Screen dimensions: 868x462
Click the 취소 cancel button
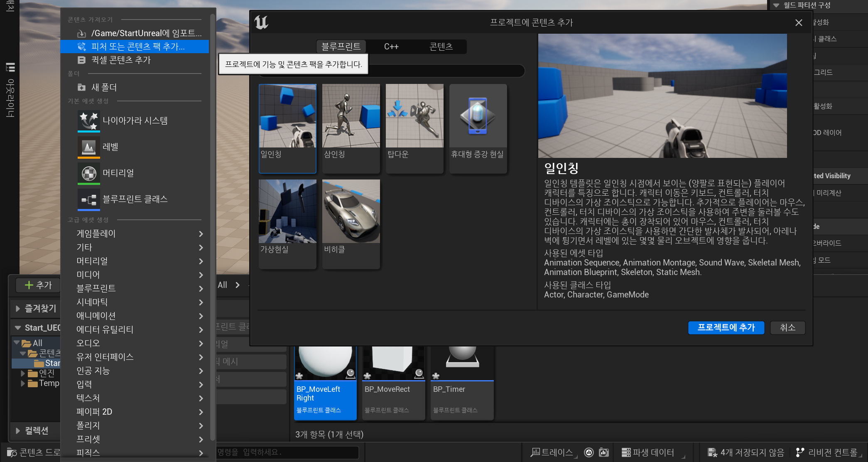click(x=787, y=327)
